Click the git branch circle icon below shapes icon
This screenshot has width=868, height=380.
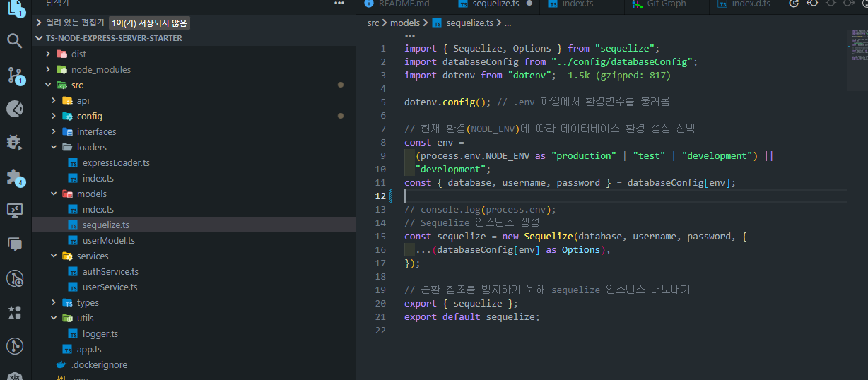[15, 345]
